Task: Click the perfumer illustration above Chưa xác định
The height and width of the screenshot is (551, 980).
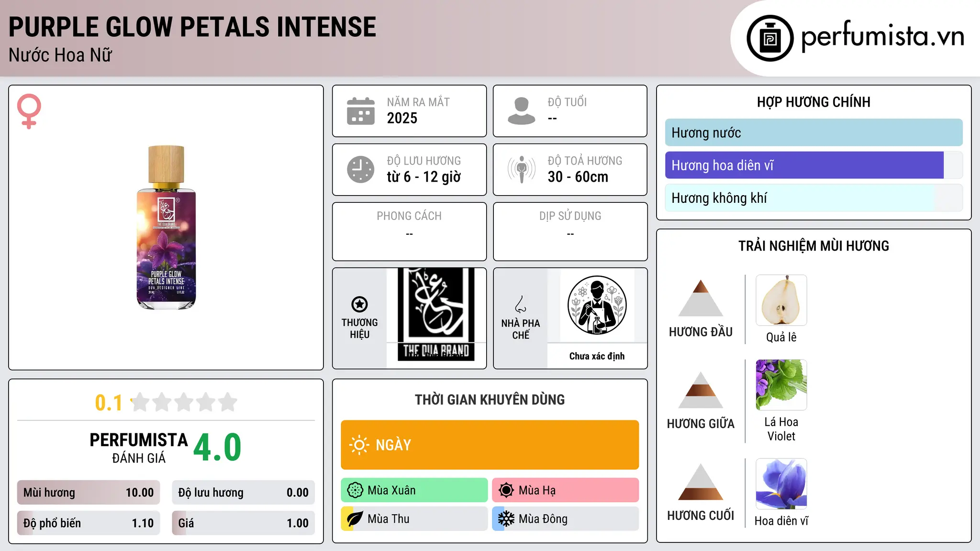Action: pos(597,305)
